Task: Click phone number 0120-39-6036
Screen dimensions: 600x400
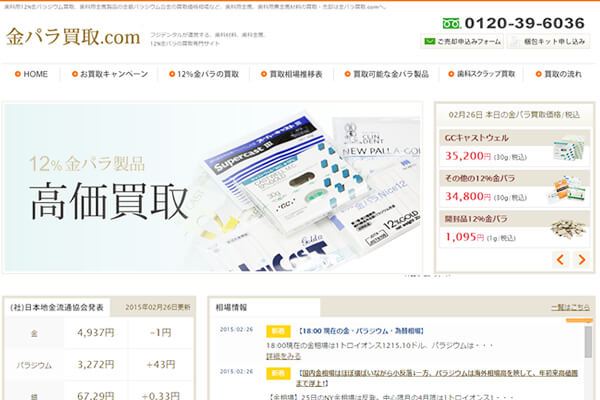Action: (x=525, y=23)
